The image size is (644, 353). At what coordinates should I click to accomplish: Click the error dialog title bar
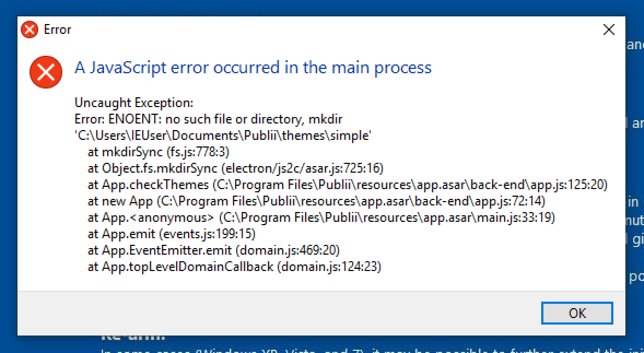click(x=328, y=30)
